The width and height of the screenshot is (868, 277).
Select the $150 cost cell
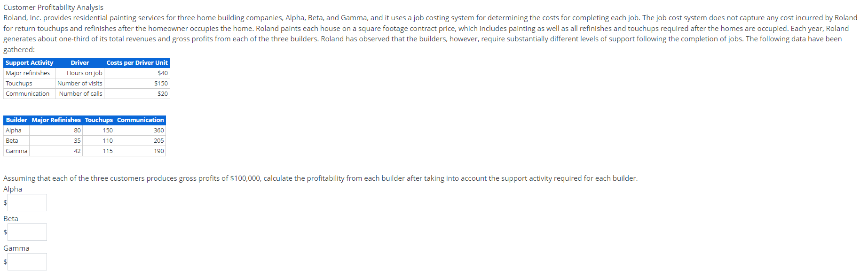pos(162,83)
